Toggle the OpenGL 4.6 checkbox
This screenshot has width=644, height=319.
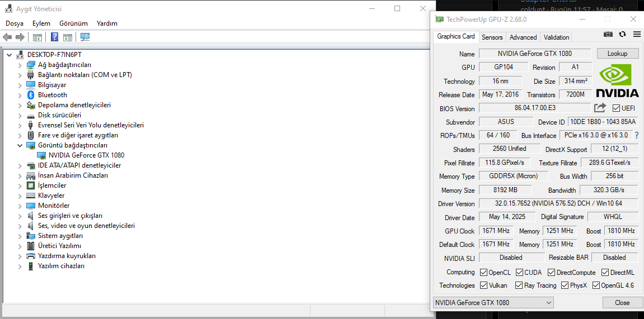click(596, 285)
